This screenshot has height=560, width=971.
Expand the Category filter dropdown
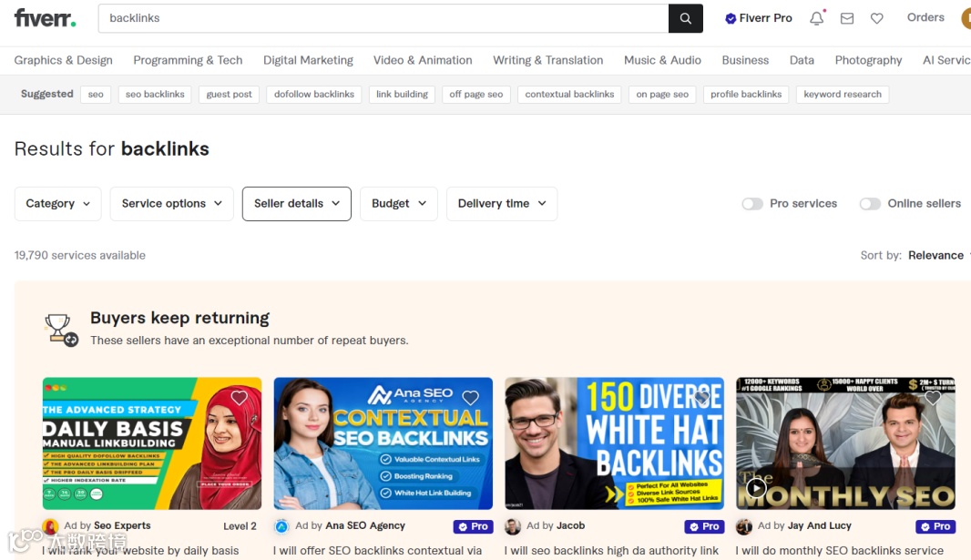(57, 204)
